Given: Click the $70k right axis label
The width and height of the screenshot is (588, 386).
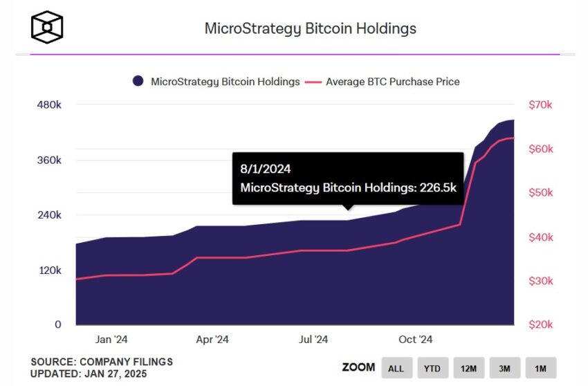Looking at the screenshot, I should coord(540,104).
